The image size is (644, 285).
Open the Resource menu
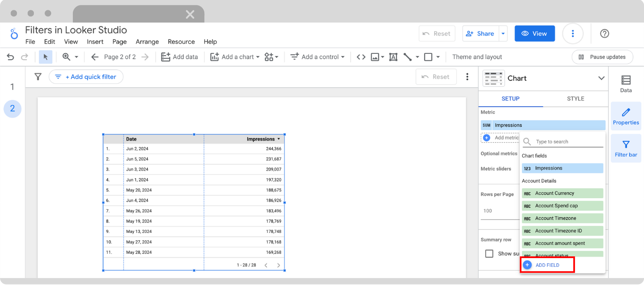click(x=181, y=42)
